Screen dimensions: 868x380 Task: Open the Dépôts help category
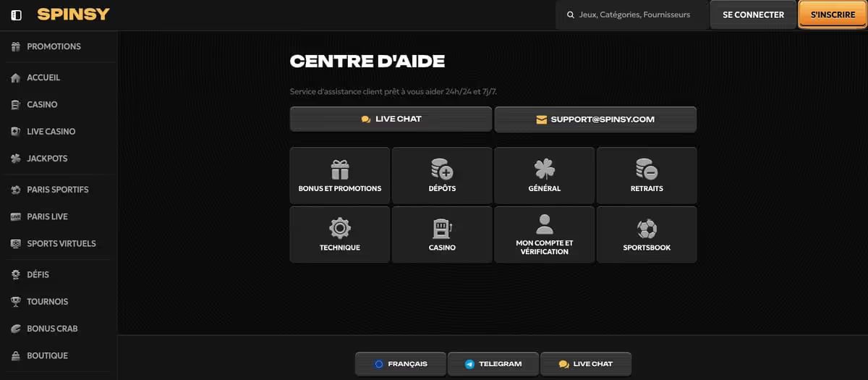point(442,176)
